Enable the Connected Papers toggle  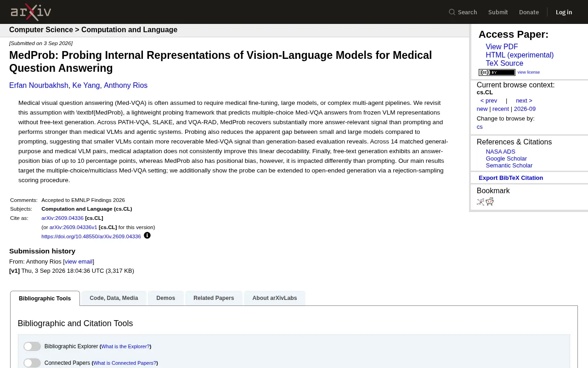32,363
